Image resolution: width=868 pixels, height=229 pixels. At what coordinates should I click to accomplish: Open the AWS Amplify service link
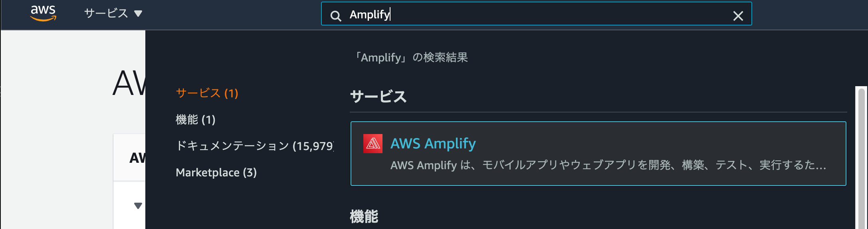433,143
